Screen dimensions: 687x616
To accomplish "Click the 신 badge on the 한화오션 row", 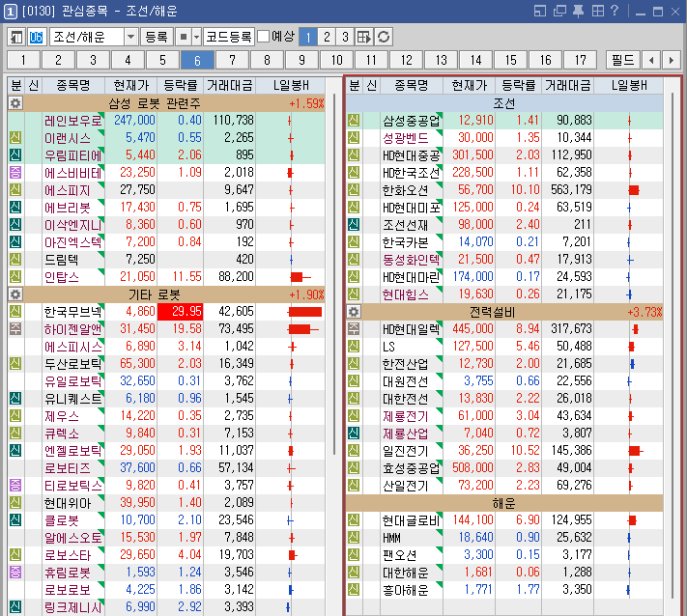I will tap(354, 189).
